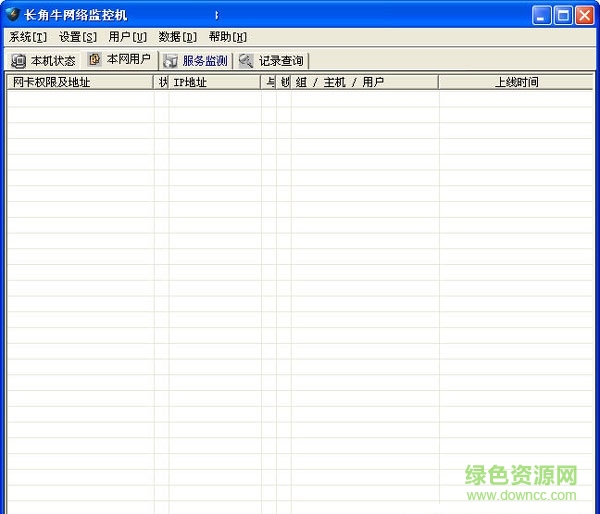Open the 设置[S] menu
Screen dimensions: 600x514
point(78,37)
